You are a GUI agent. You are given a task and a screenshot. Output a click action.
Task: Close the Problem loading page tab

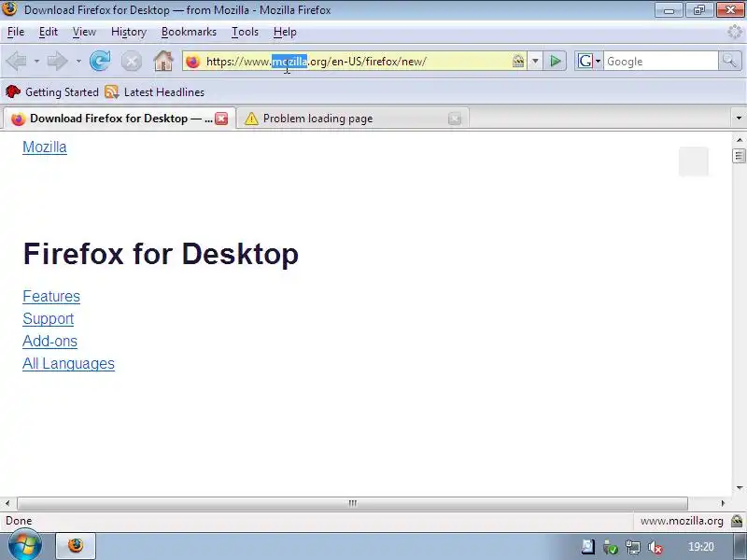pos(455,119)
